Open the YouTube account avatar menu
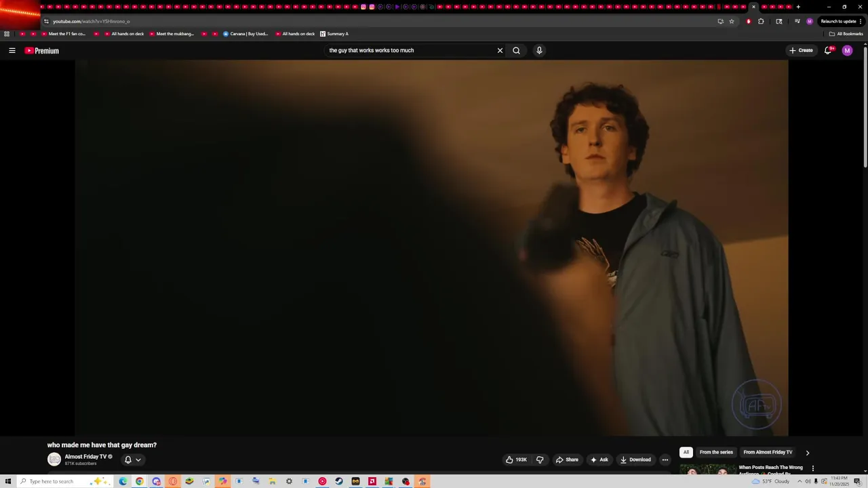 [x=847, y=50]
